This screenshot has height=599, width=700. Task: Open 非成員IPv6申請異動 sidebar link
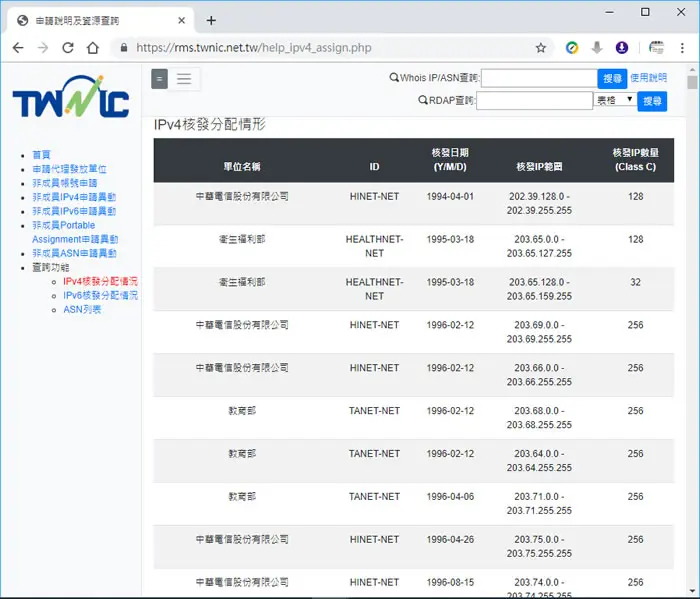(x=74, y=211)
